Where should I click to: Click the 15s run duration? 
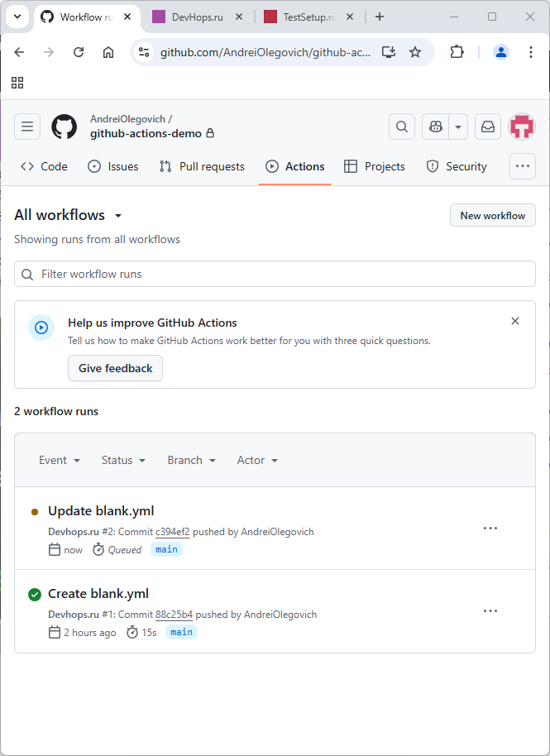149,633
